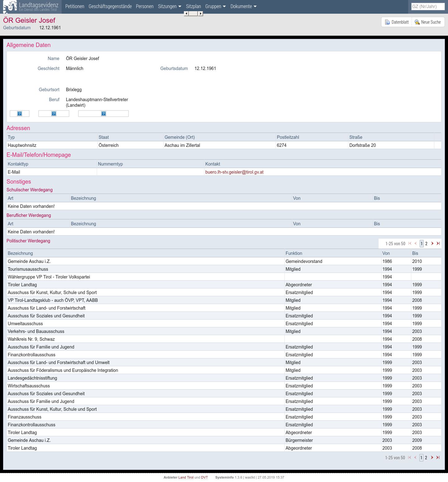Viewport: 448px width, 482px height.
Task: Go to previous page in top pager
Action: tap(416, 243)
